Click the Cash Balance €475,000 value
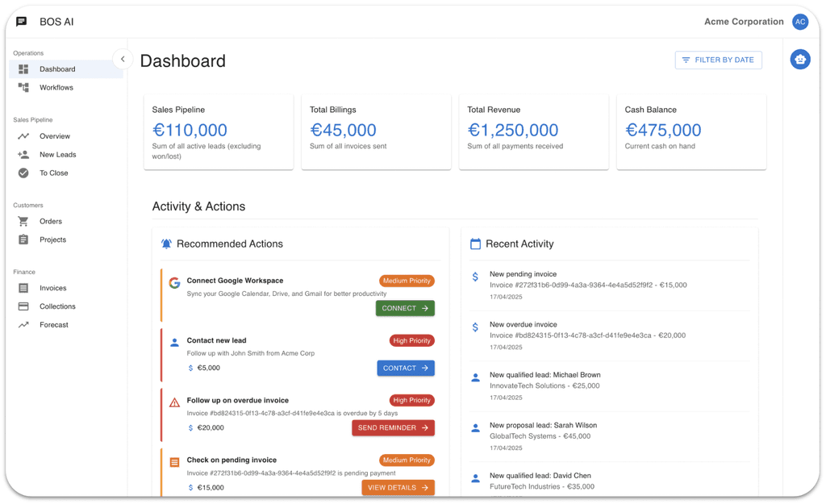 point(663,130)
